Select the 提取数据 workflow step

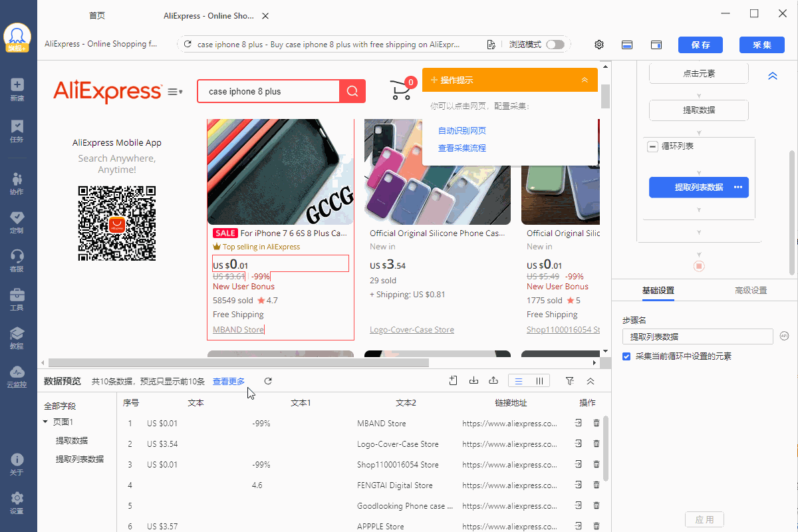click(x=699, y=110)
